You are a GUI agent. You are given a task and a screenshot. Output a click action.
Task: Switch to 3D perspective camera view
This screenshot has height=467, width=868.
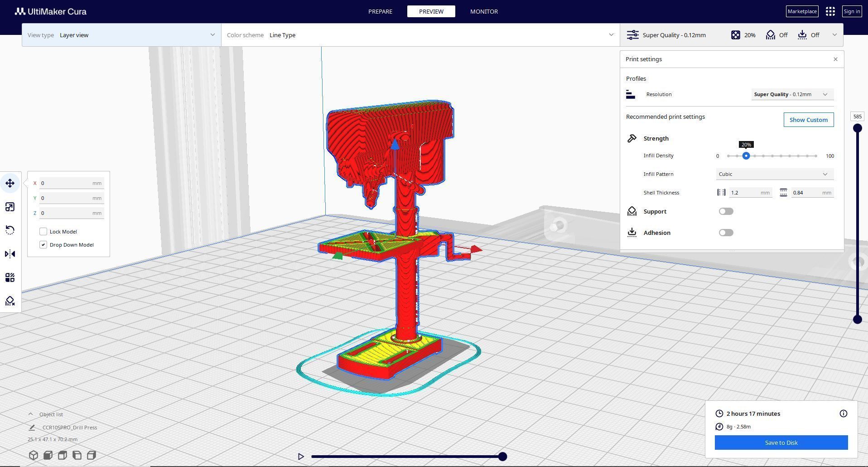coord(34,455)
